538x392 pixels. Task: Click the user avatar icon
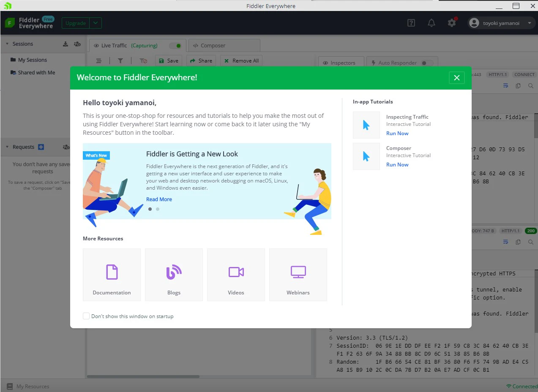click(474, 23)
